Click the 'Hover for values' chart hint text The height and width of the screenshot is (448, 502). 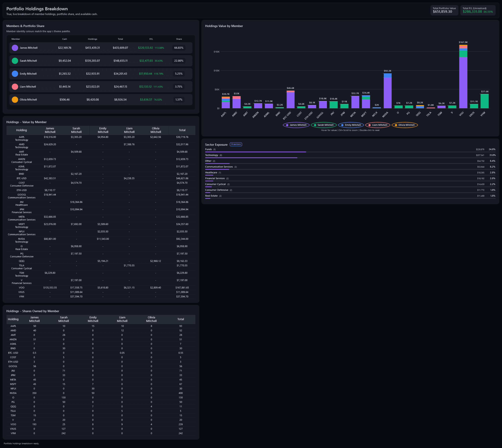(x=350, y=130)
